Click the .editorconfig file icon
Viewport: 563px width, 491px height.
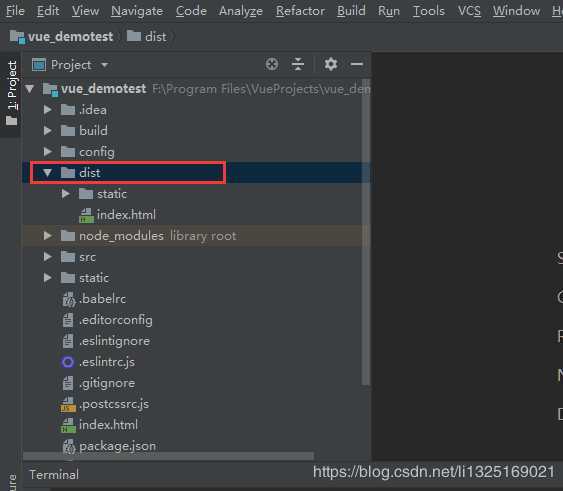click(x=68, y=320)
